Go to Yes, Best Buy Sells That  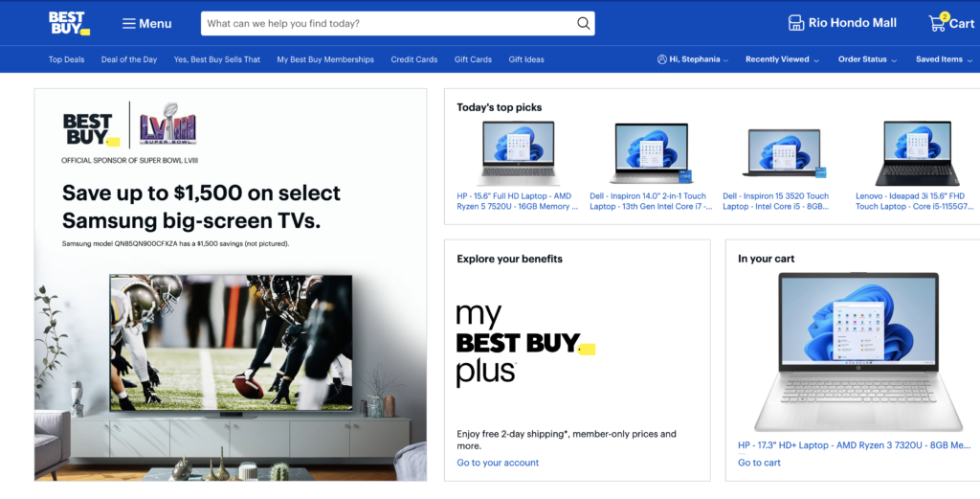pyautogui.click(x=217, y=59)
